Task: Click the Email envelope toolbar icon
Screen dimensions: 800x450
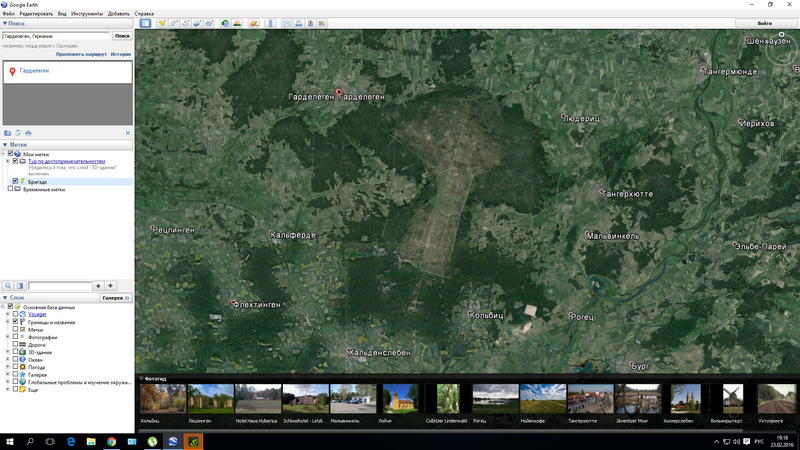Action: tap(287, 22)
